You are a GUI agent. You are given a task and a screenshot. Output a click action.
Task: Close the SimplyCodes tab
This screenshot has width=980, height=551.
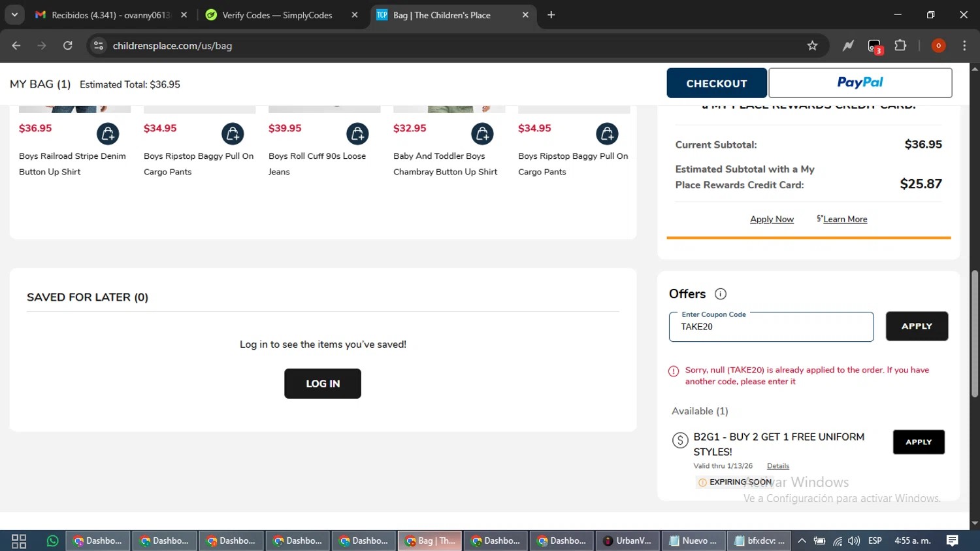(355, 15)
